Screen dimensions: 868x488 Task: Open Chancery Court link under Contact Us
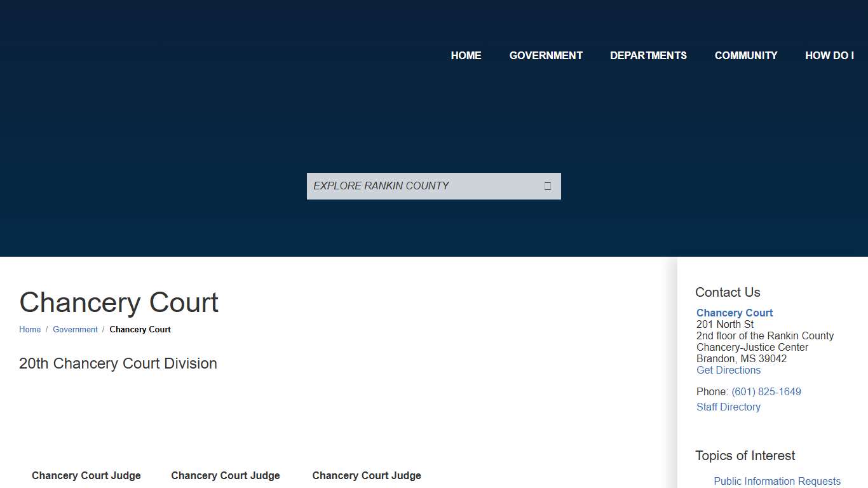click(735, 313)
